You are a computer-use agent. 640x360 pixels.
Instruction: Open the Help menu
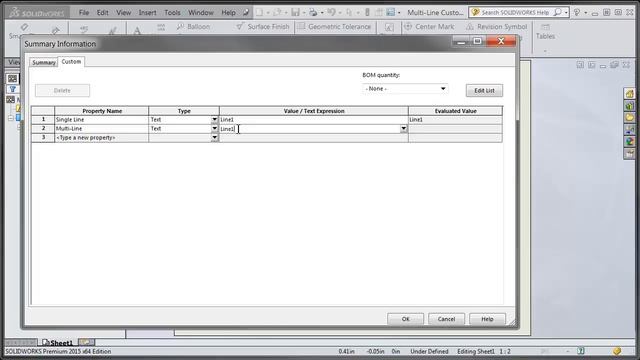pyautogui.click(x=228, y=13)
